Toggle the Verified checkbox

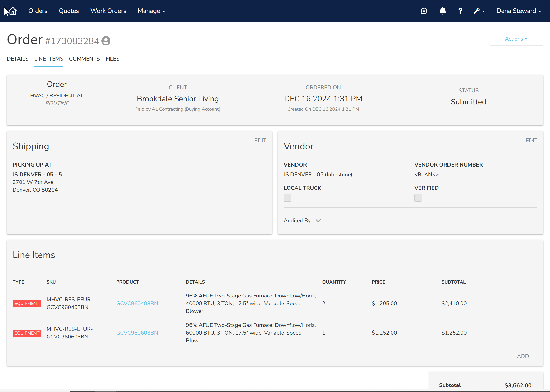click(x=418, y=198)
